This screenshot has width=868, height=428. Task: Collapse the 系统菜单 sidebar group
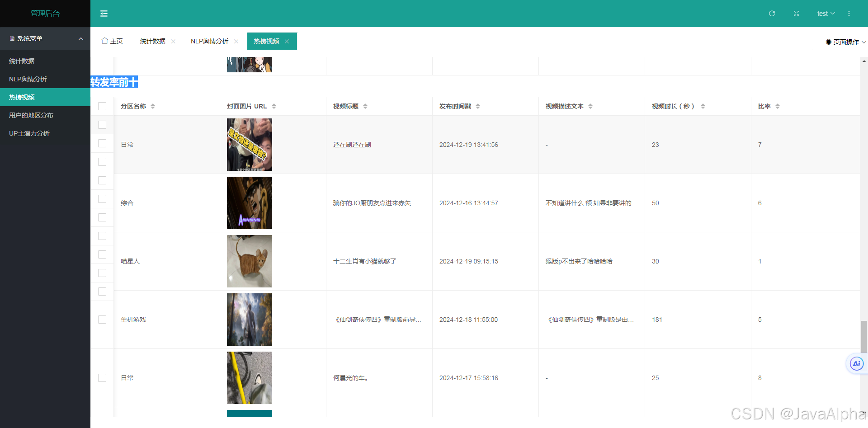pyautogui.click(x=45, y=38)
